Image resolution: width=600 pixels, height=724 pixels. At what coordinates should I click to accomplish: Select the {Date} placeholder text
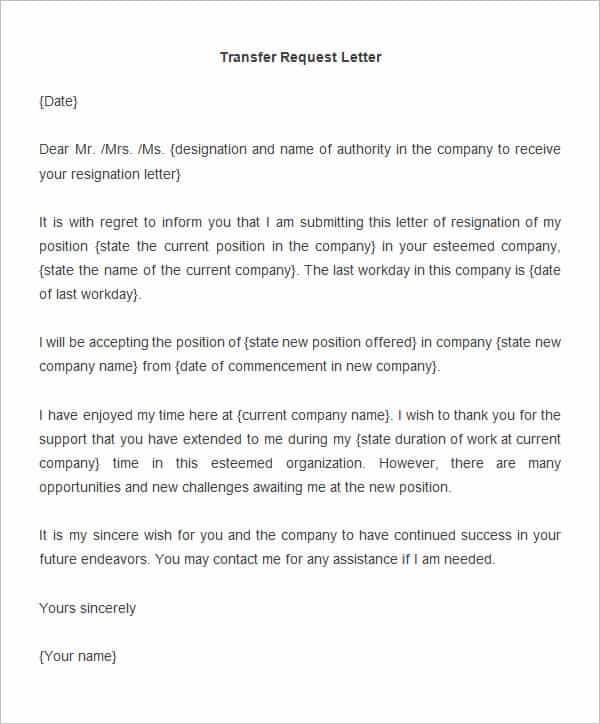coord(59,101)
